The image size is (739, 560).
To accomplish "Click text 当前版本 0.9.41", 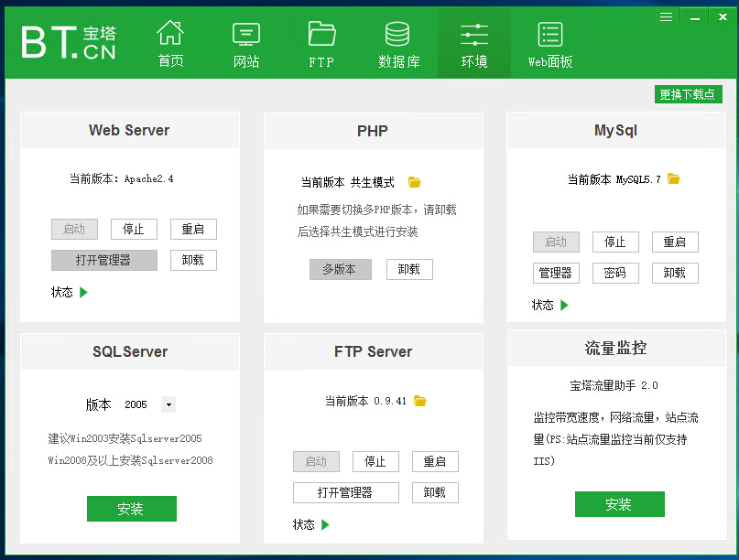I will (365, 402).
